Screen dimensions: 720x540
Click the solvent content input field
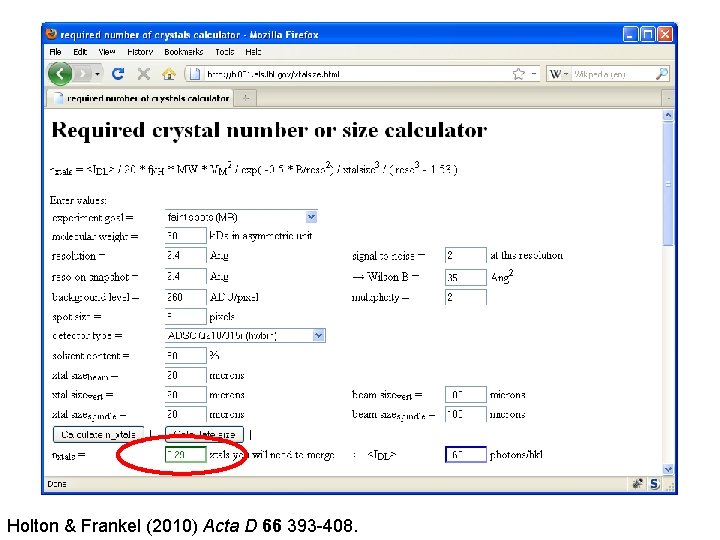tap(186, 355)
